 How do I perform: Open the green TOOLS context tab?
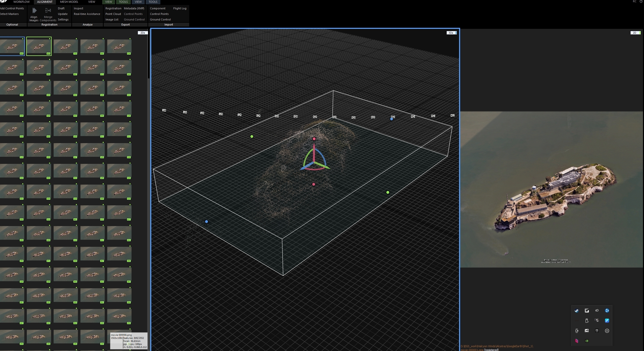[x=123, y=2]
